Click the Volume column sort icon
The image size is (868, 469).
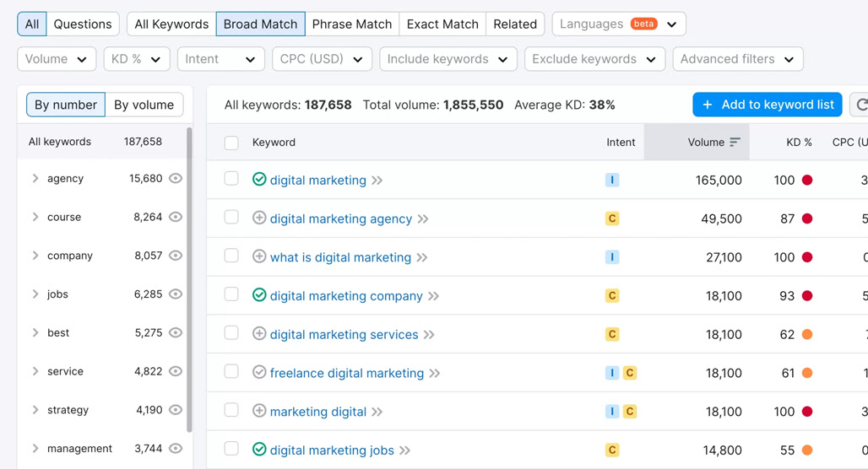[x=735, y=143]
